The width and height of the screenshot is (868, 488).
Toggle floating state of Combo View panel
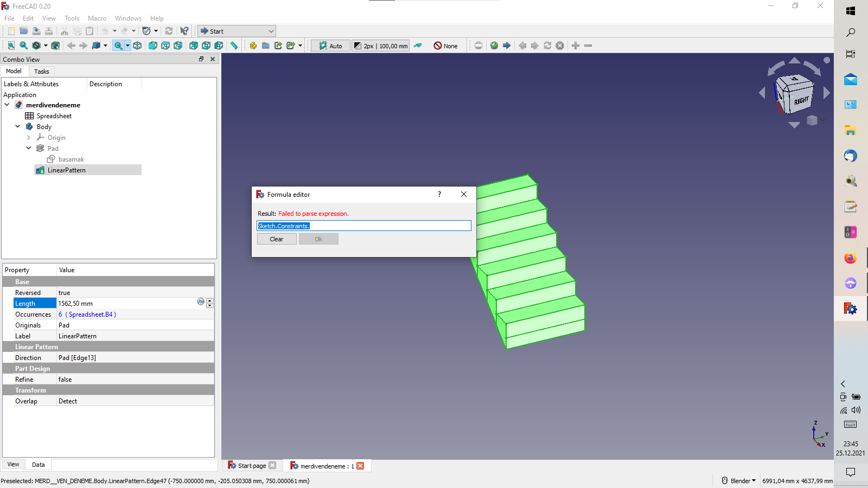[201, 59]
